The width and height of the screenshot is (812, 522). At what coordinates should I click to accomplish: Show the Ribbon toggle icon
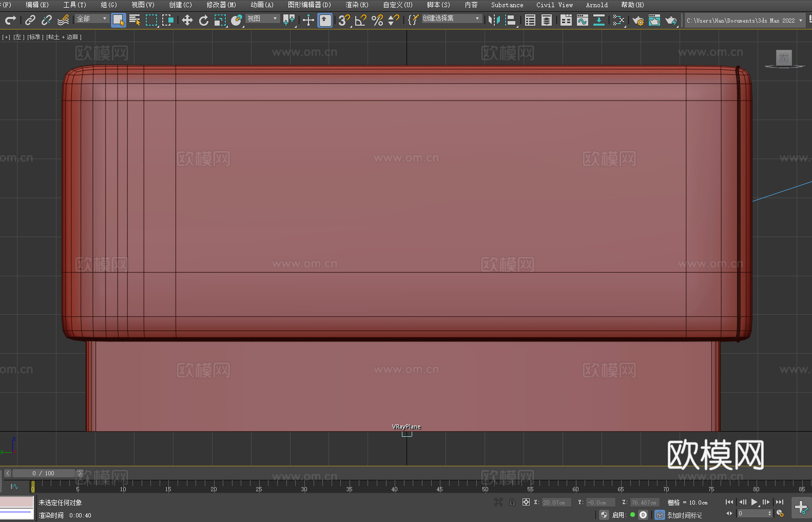tap(566, 20)
